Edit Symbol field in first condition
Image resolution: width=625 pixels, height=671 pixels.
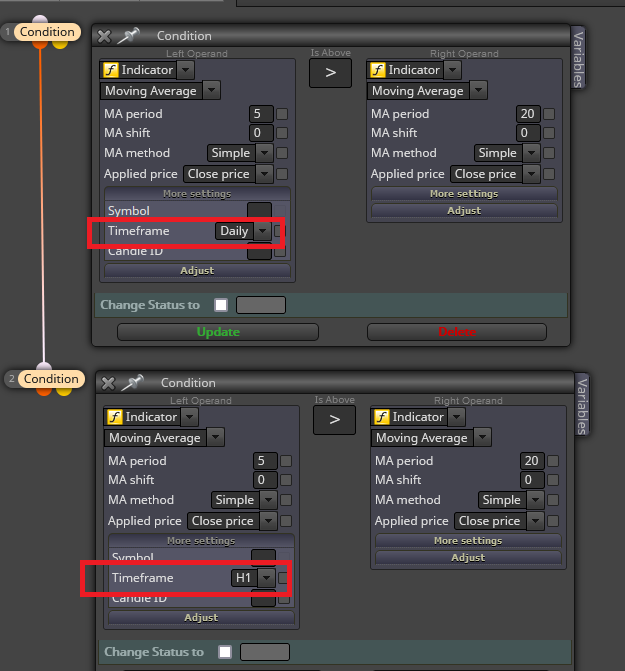[259, 211]
